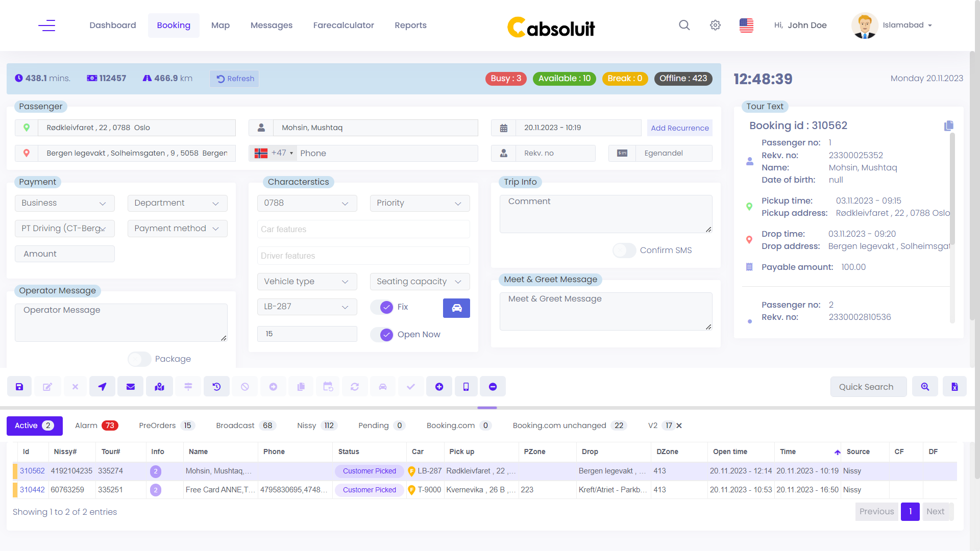Screen dimensions: 980x551
Task: Switch to the Broadcast tab
Action: pos(235,425)
